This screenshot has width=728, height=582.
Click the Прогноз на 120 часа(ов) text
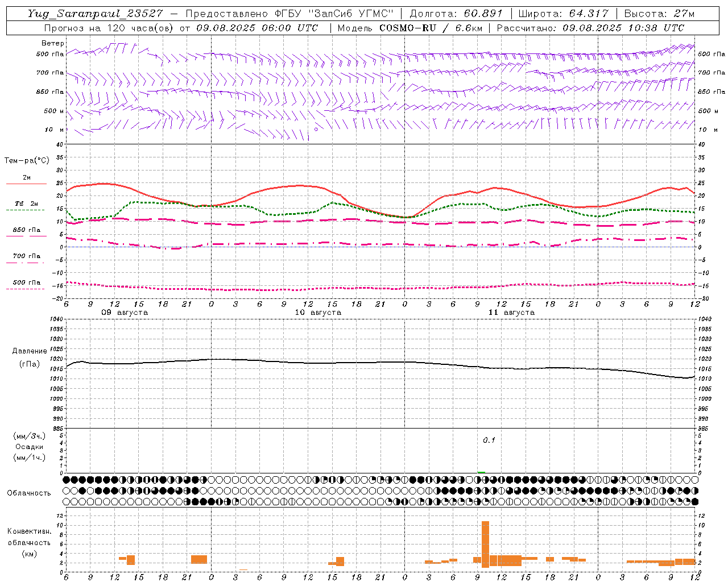coord(109,28)
